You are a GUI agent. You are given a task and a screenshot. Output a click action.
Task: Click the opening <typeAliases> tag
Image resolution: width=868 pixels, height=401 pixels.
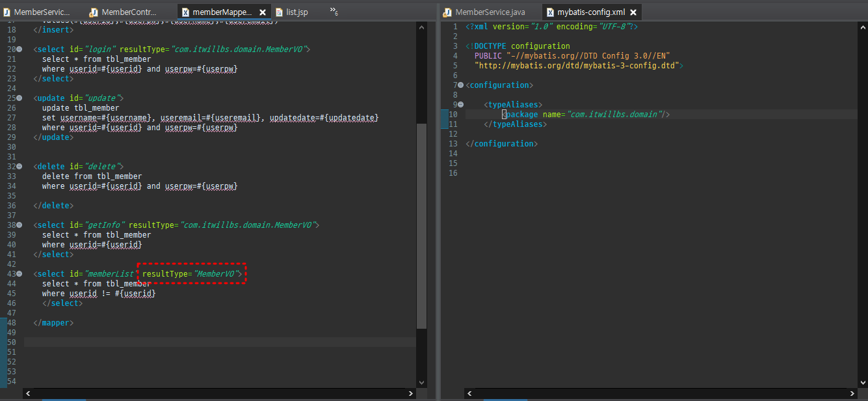(x=513, y=105)
